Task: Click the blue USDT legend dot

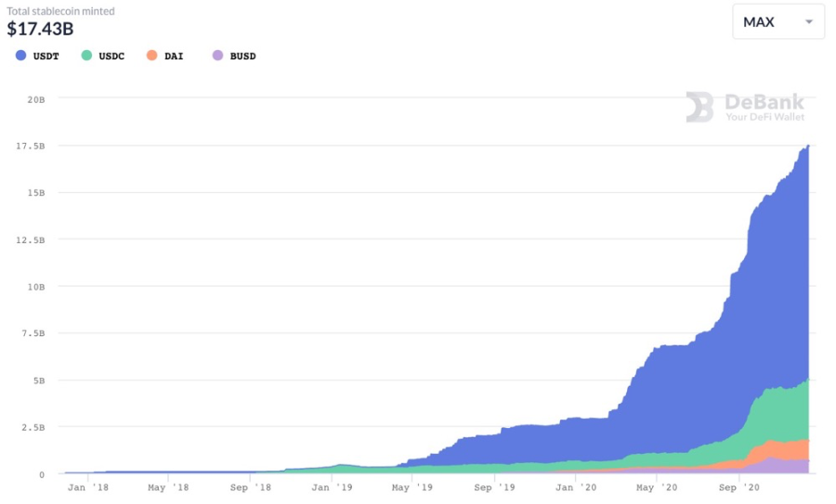Action: pos(21,56)
